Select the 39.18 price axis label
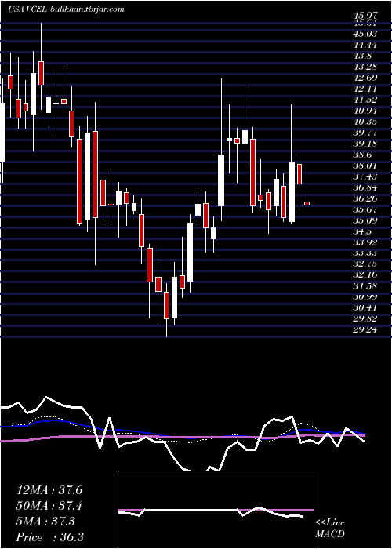 click(x=365, y=144)
